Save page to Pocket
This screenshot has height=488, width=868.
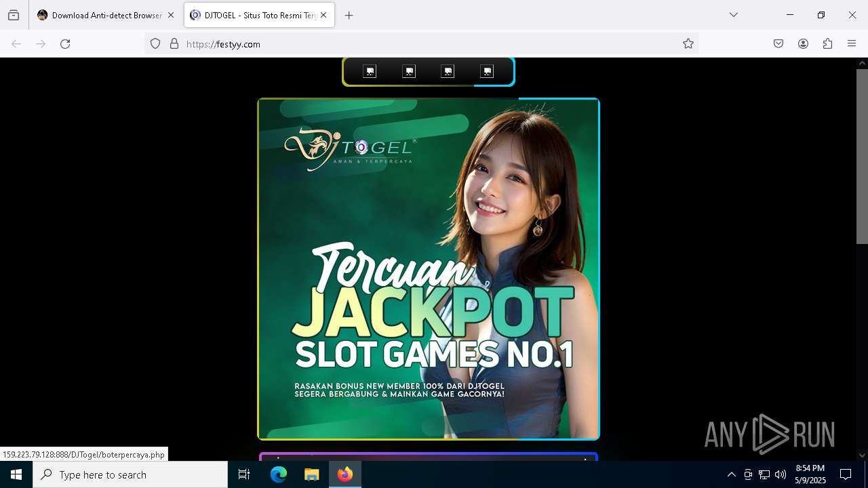pos(778,44)
